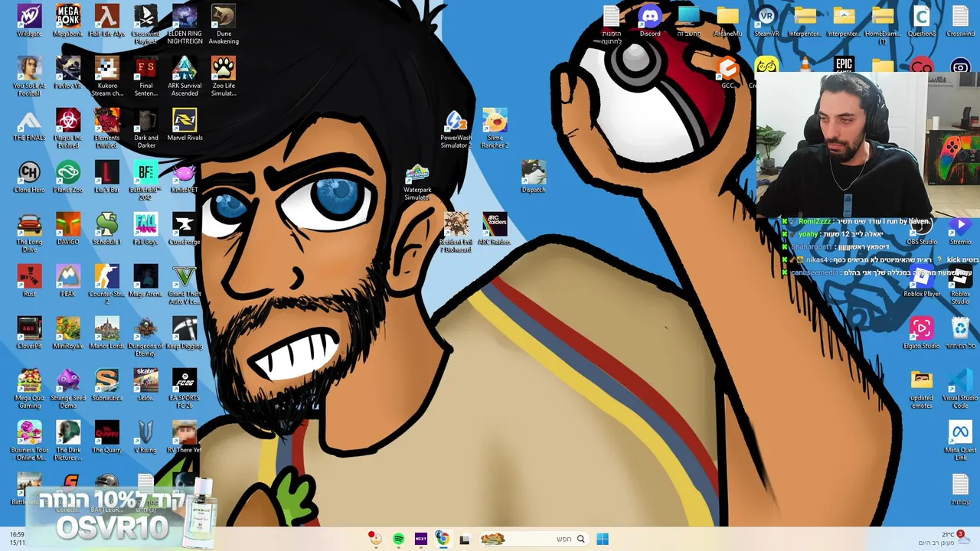The width and height of the screenshot is (980, 551).
Task: Open Task View on the taskbar
Action: click(464, 539)
